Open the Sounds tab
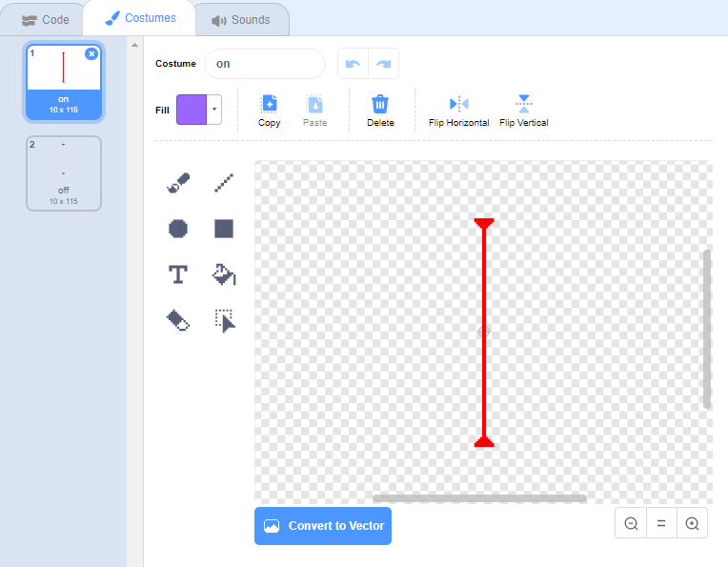728x567 pixels. tap(240, 19)
